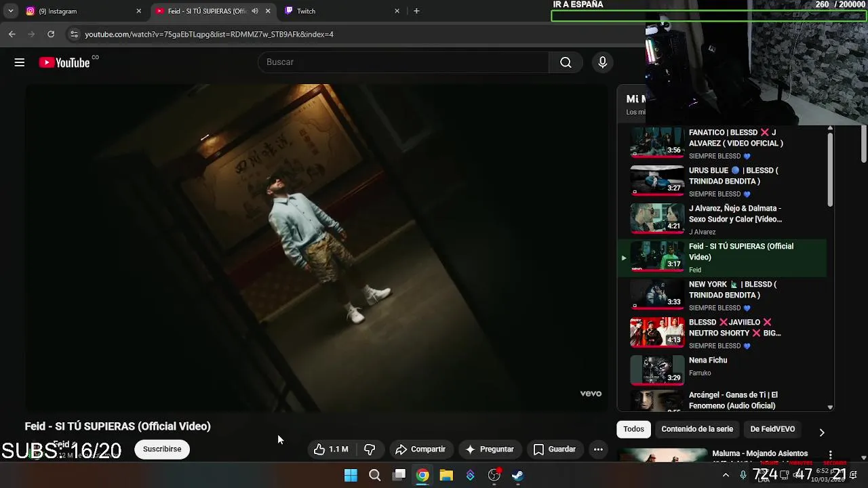This screenshot has height=488, width=868.
Task: Open Windows taskbar search
Action: (x=374, y=475)
